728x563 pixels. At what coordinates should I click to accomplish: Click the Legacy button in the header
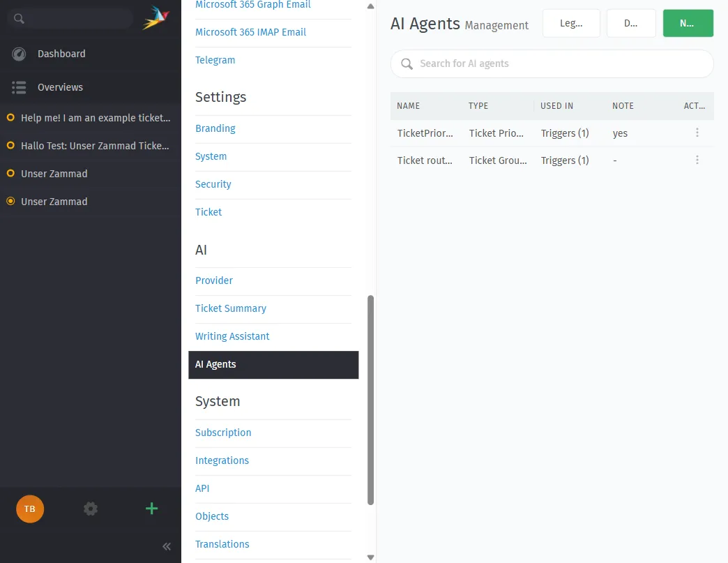[x=571, y=23]
